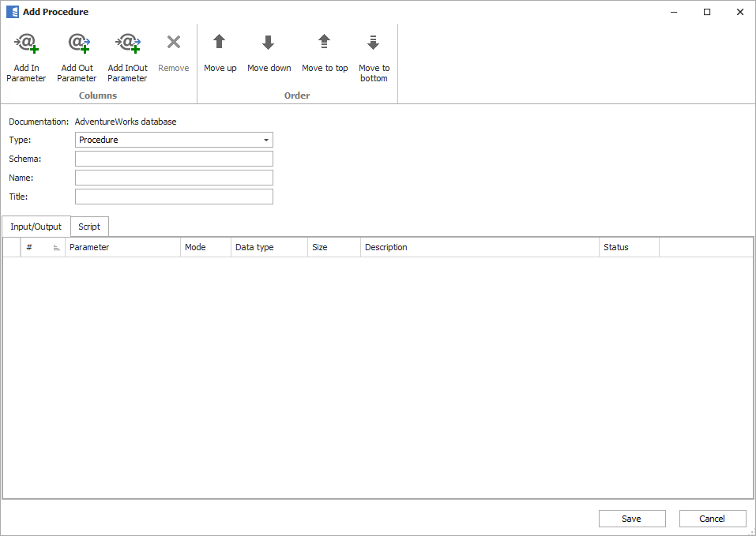756x536 pixels.
Task: Switch to the Script tab
Action: 89,227
